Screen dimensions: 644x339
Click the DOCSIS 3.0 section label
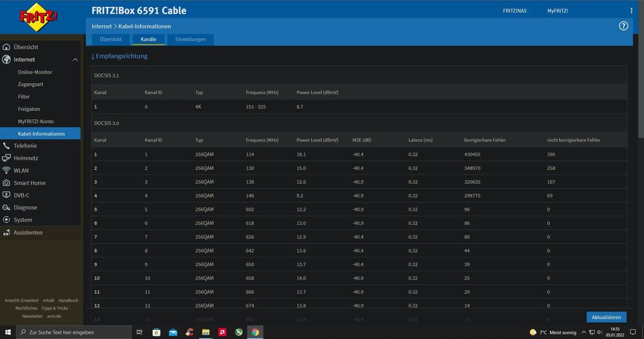(x=106, y=123)
